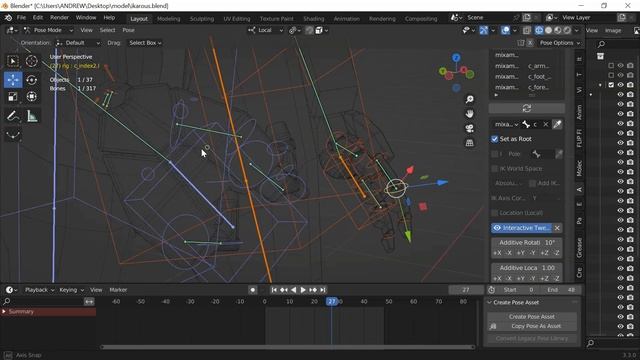Open Local transform orientation dropdown
The image size is (640, 360).
point(266,30)
